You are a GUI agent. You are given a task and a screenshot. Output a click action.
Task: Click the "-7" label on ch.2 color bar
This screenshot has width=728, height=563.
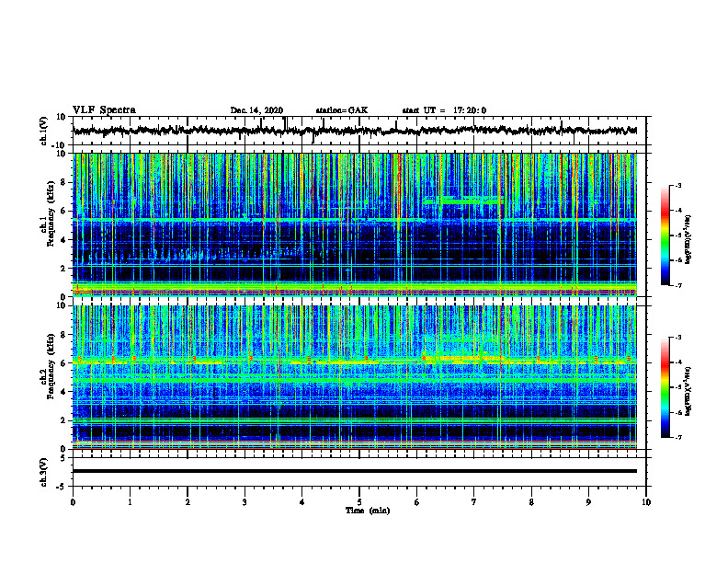(677, 438)
